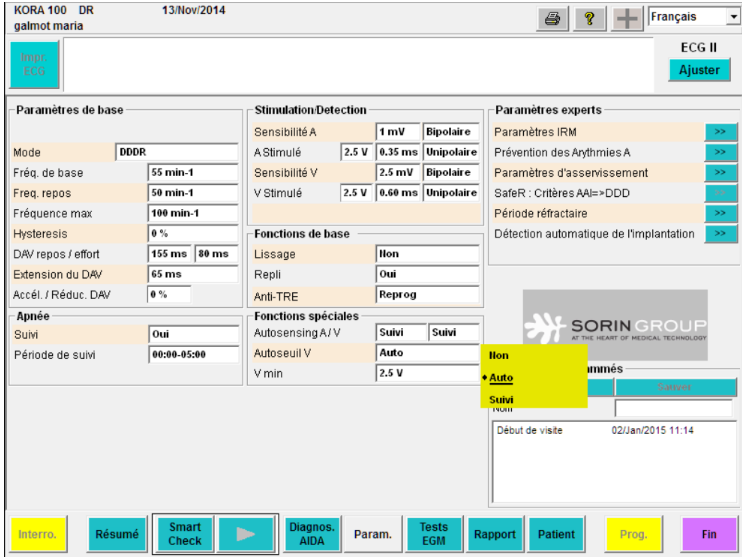
Task: Click A Stimulé 0.35 ms pulse width
Action: [x=398, y=152]
